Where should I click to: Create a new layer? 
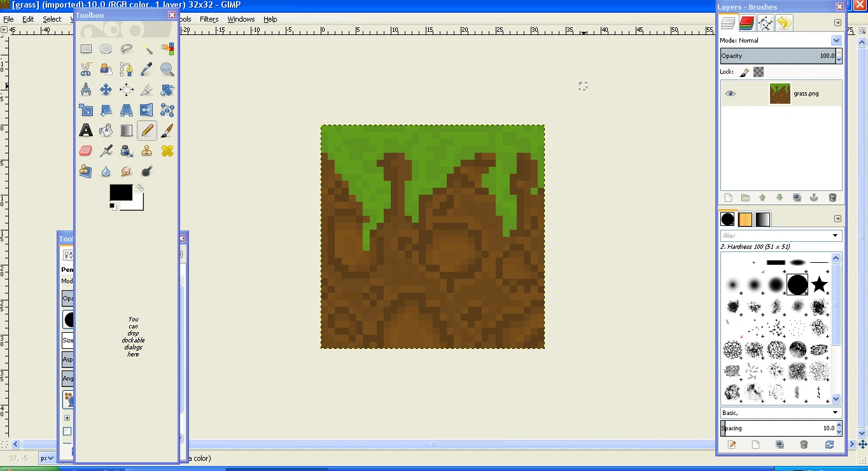[727, 198]
